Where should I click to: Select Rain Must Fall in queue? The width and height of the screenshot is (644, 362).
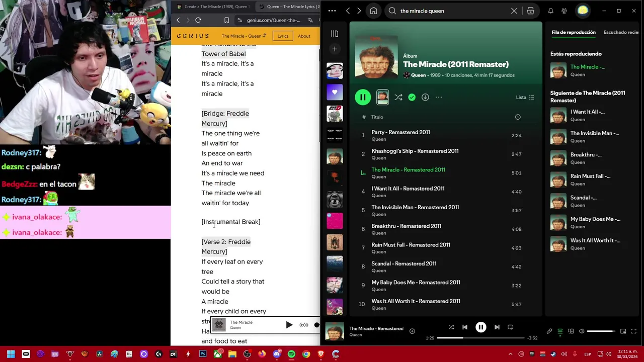(592, 179)
